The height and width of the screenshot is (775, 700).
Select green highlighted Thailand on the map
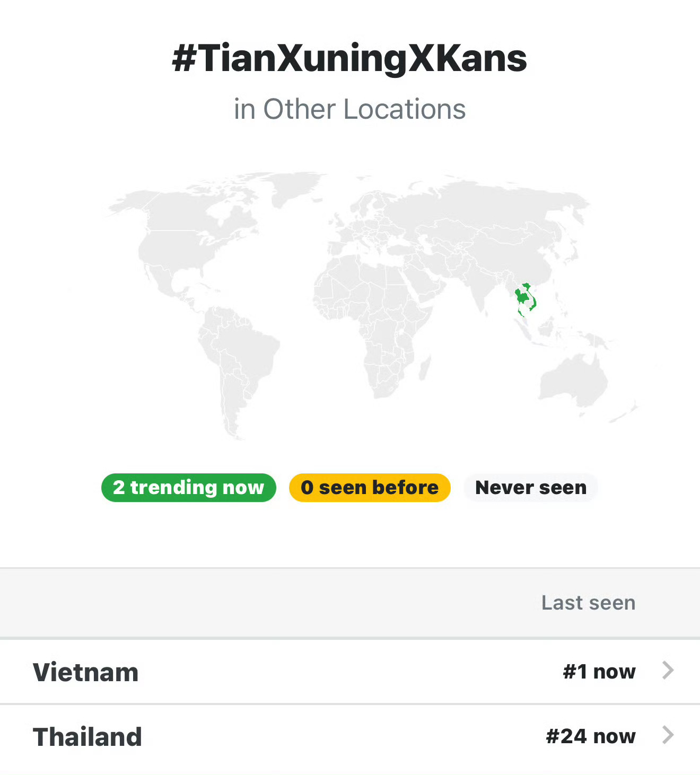pos(522,298)
